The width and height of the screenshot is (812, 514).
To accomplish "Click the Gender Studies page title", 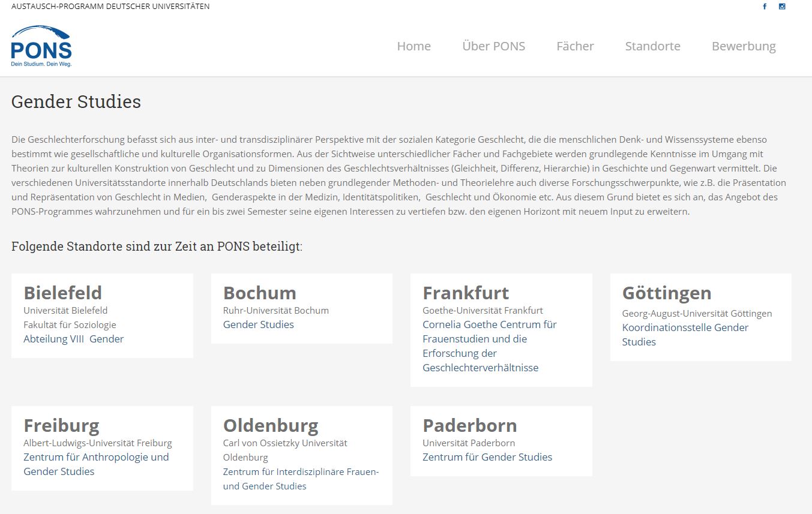I will click(76, 102).
